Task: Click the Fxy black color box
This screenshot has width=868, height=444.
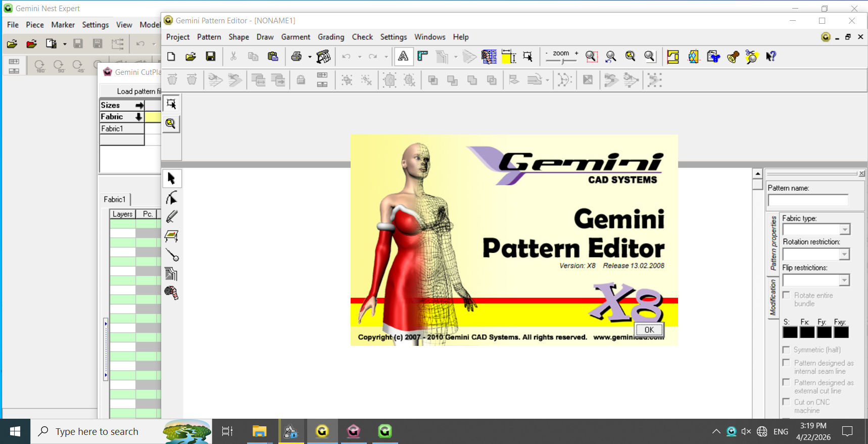Action: click(x=841, y=332)
